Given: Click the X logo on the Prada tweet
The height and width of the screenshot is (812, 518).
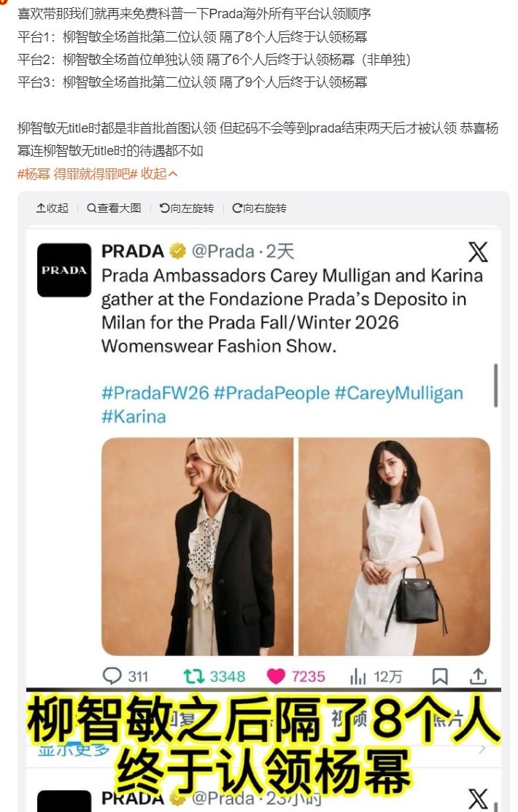Looking at the screenshot, I should (x=479, y=251).
